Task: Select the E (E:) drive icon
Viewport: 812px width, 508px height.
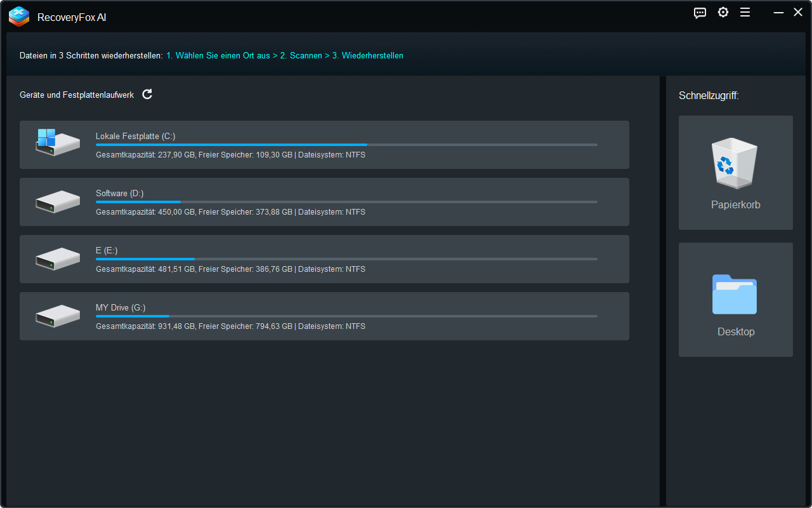Action: coord(58,259)
